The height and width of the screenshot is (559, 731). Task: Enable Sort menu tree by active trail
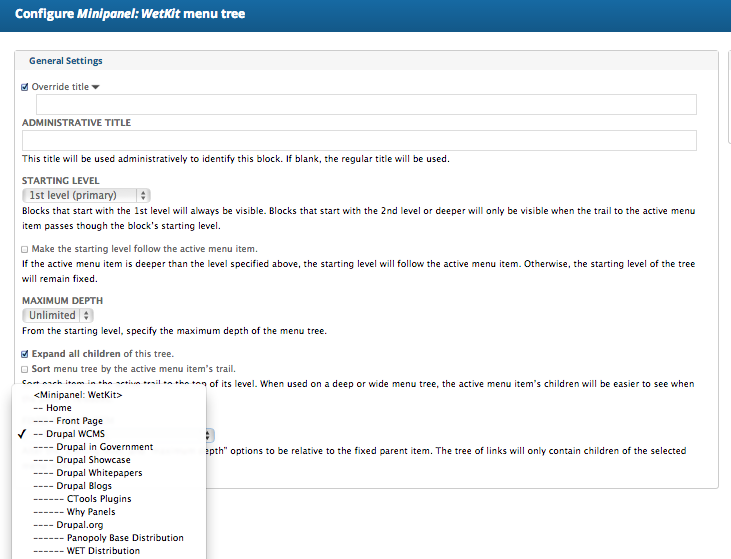(x=25, y=369)
